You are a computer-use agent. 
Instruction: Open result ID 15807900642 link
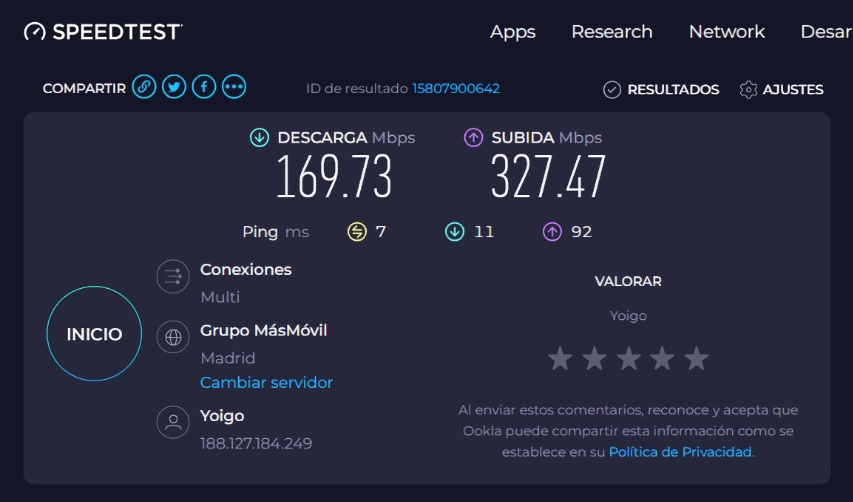456,88
